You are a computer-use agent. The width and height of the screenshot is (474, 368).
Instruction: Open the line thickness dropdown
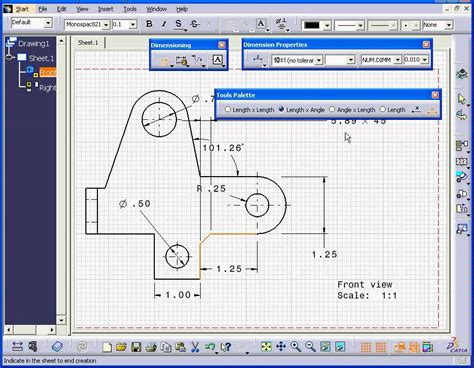(x=360, y=25)
